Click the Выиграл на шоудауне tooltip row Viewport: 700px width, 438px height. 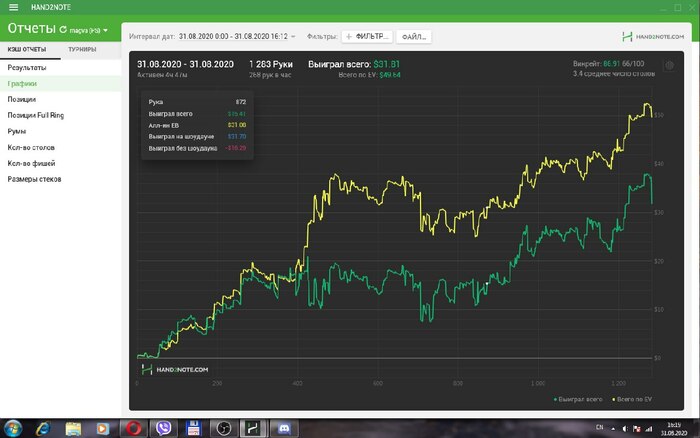coord(197,137)
